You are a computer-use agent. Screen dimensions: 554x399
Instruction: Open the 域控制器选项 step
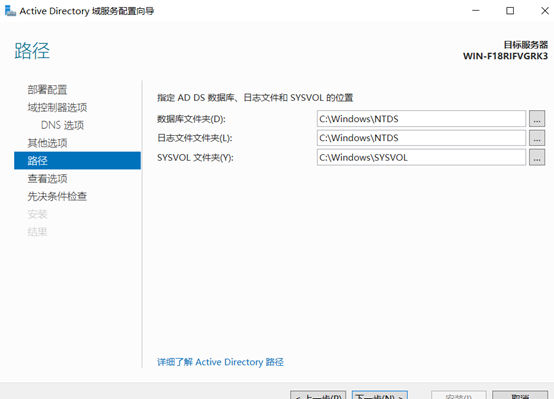(57, 107)
